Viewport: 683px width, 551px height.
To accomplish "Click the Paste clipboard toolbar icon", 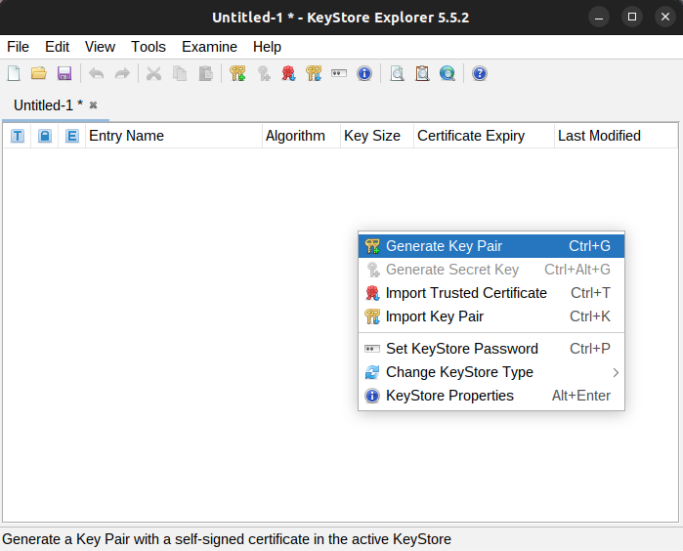I will coord(206,73).
